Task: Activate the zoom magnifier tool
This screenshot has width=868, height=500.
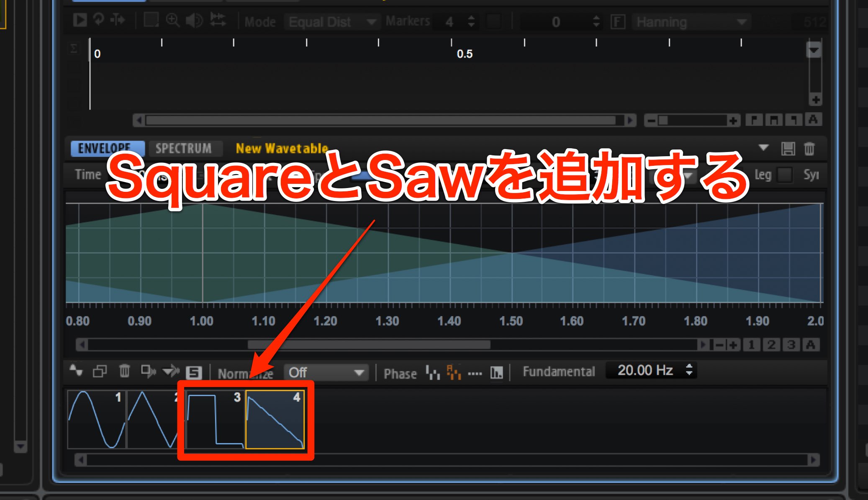Action: tap(173, 20)
